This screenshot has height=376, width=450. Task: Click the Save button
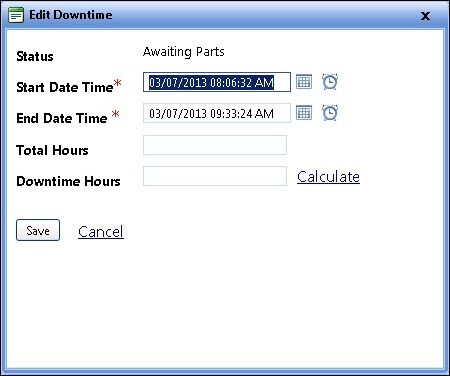click(38, 230)
